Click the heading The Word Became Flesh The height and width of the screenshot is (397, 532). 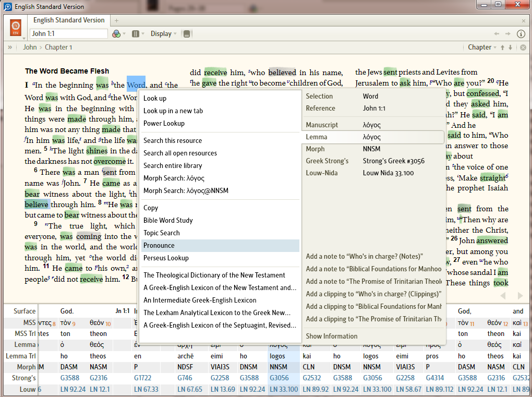(67, 71)
